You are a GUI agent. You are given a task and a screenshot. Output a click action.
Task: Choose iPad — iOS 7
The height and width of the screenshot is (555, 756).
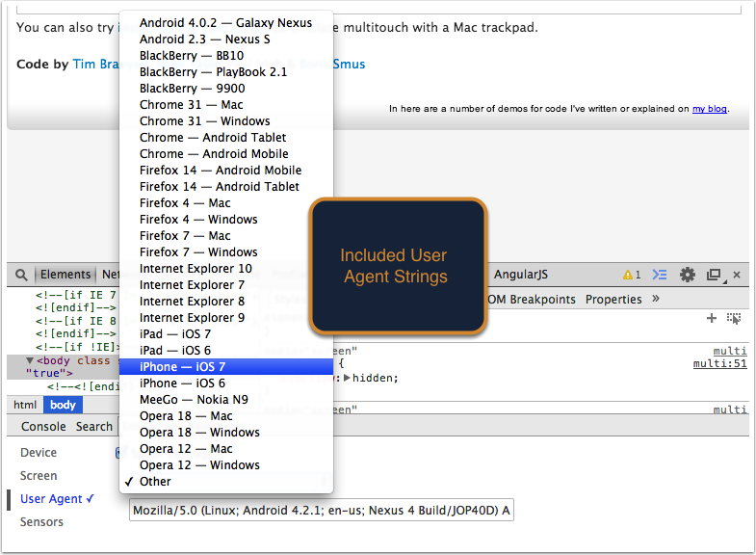pyautogui.click(x=225, y=334)
